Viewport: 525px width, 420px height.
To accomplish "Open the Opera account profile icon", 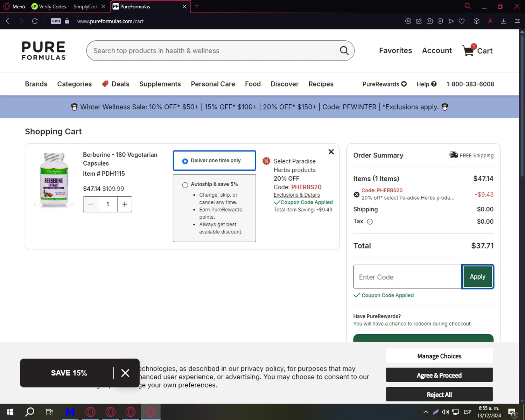I will [490, 21].
